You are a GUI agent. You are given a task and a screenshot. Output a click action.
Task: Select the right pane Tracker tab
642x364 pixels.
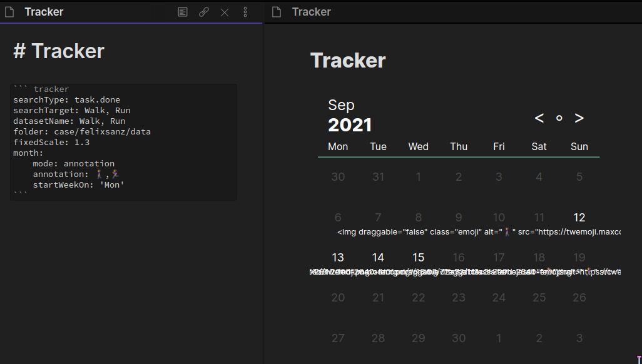311,11
